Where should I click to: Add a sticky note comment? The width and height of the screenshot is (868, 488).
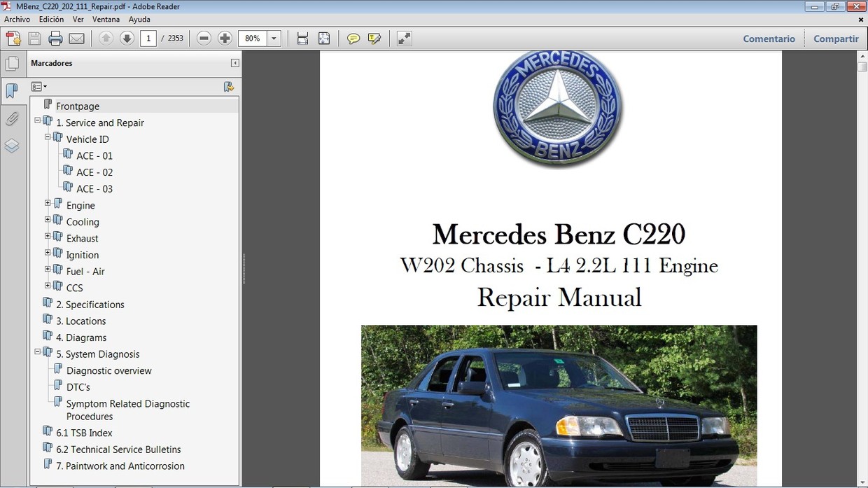point(353,39)
